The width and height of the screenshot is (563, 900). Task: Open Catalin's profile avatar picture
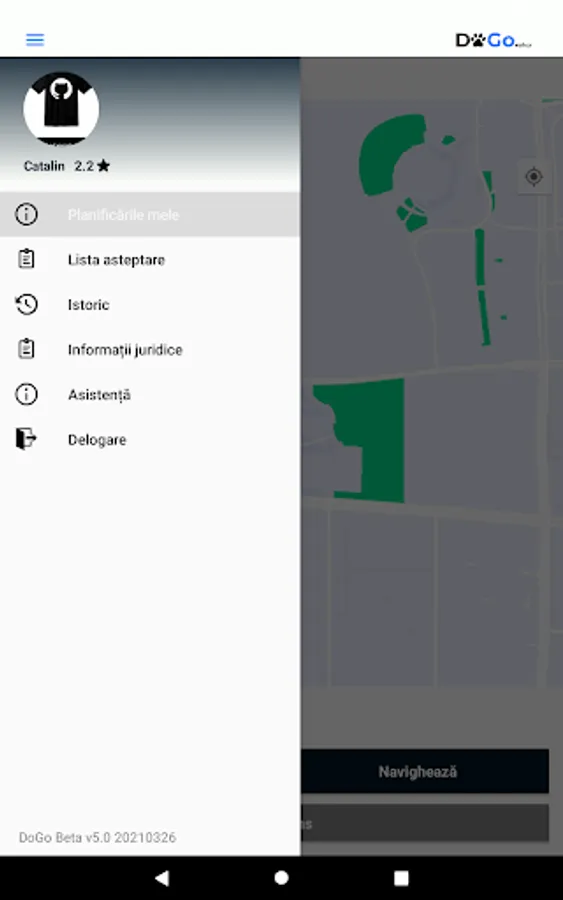(61, 108)
